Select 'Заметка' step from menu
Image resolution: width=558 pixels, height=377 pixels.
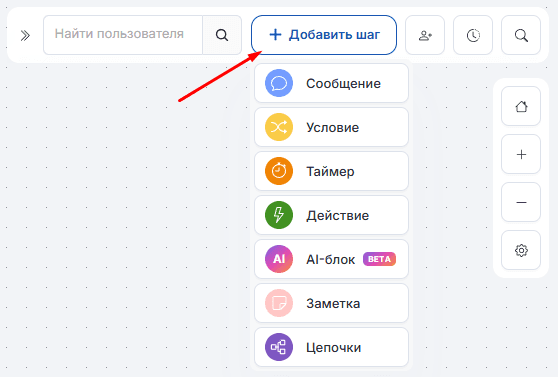point(331,303)
